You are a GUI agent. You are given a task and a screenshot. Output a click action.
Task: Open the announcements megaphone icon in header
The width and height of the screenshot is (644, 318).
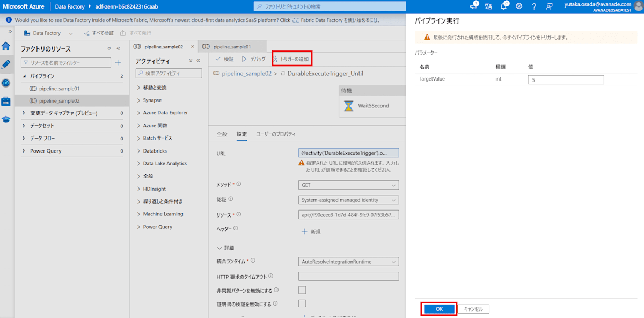(474, 6)
